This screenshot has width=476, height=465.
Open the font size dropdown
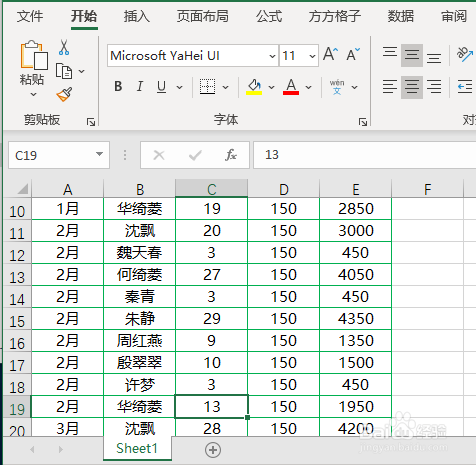(x=312, y=56)
